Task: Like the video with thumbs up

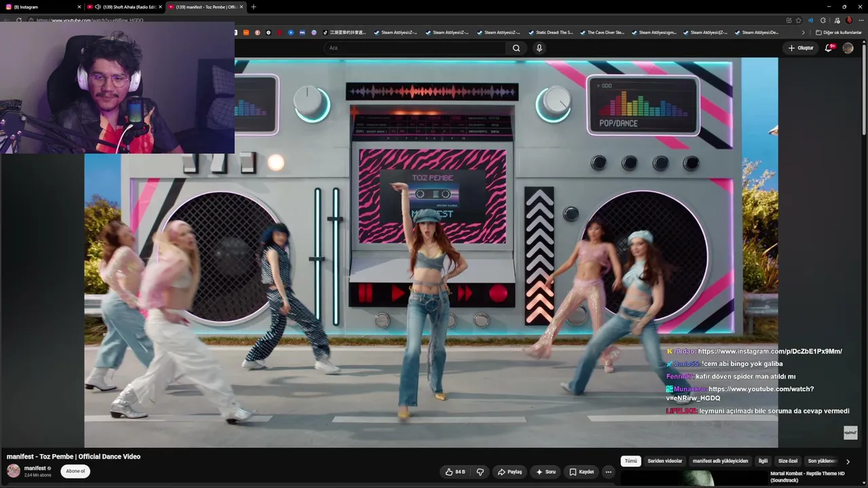Action: (455, 472)
